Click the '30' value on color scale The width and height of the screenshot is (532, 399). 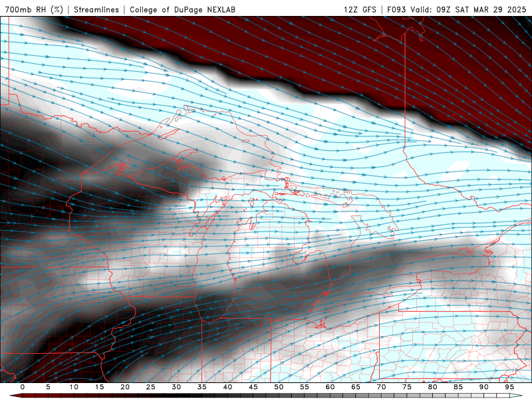(x=176, y=387)
